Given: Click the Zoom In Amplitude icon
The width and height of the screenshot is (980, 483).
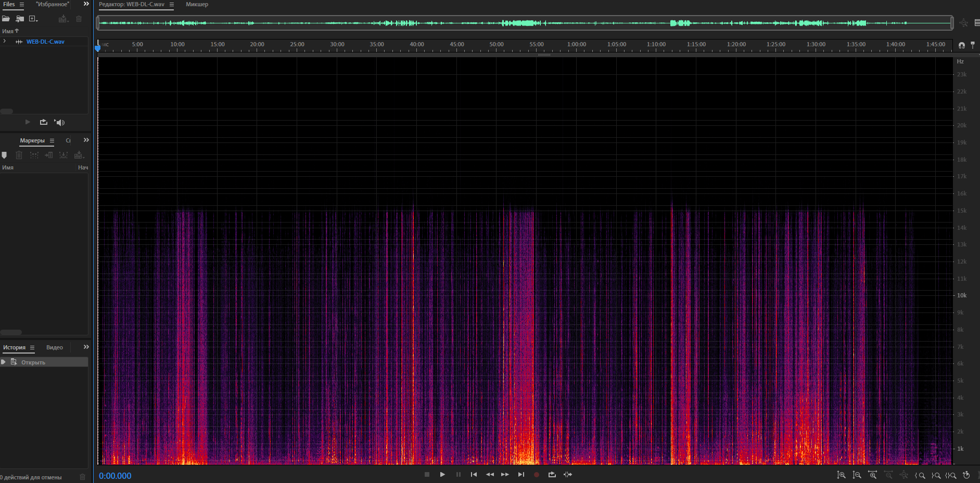Looking at the screenshot, I should tap(841, 475).
